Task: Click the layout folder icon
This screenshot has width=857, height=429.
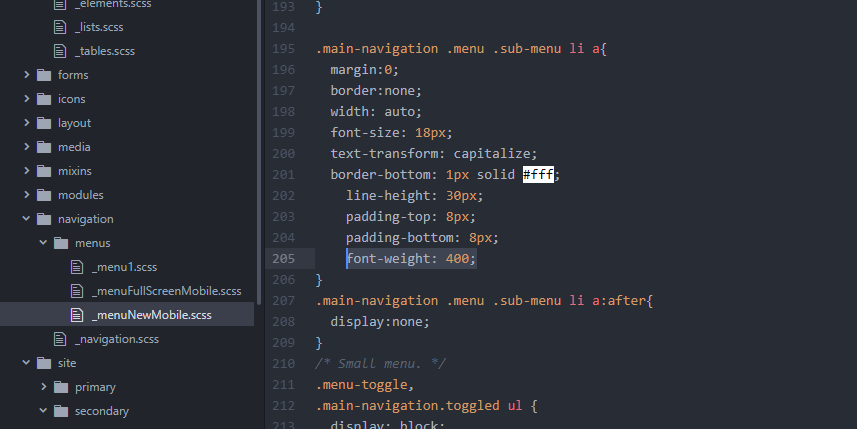Action: 43,123
